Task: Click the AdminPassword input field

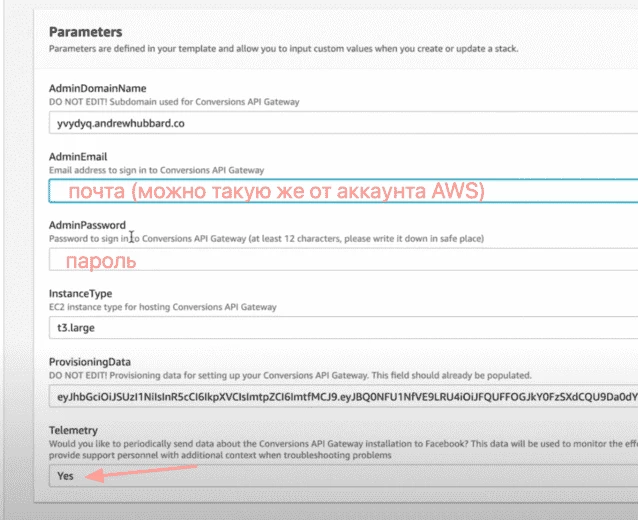Action: pos(343,259)
